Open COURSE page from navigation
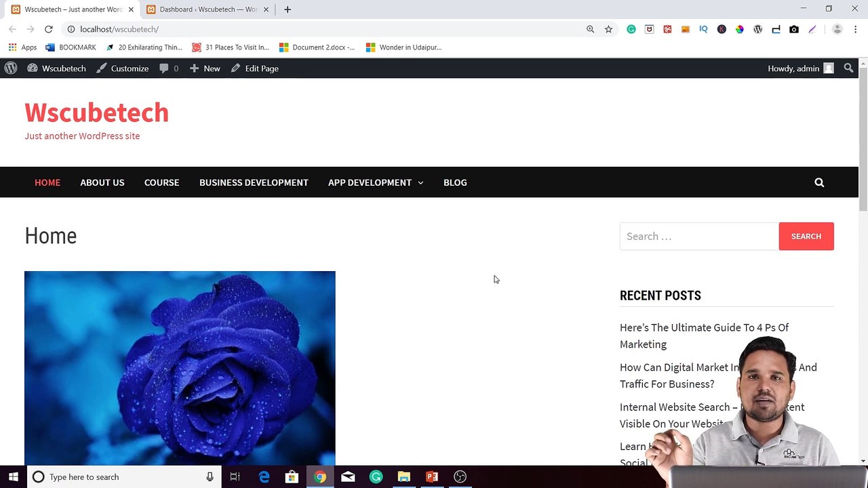This screenshot has height=488, width=868. pos(161,182)
